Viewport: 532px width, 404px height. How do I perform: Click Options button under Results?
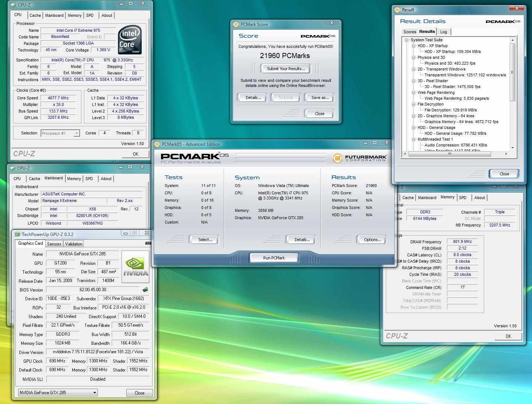372,240
